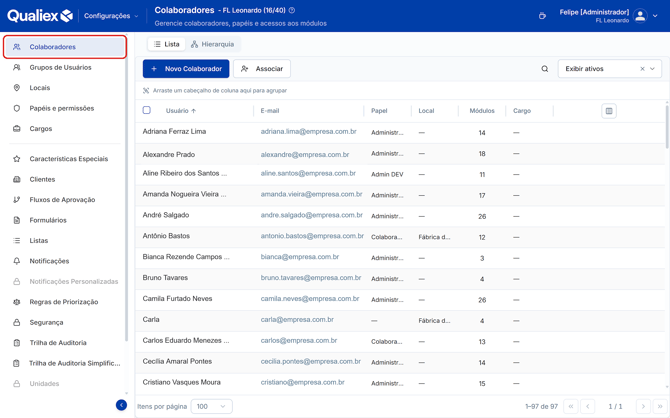This screenshot has height=418, width=670.
Task: Click the E-mail column header
Action: click(x=270, y=111)
